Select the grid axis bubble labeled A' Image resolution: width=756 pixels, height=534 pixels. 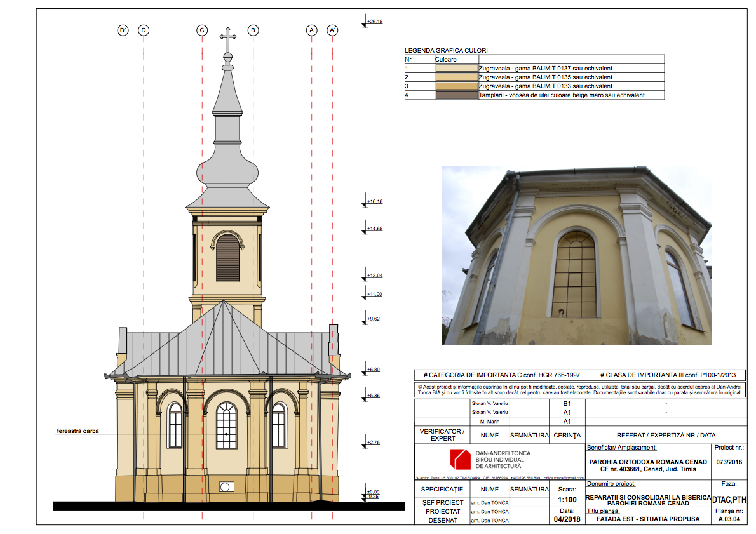[x=332, y=30]
